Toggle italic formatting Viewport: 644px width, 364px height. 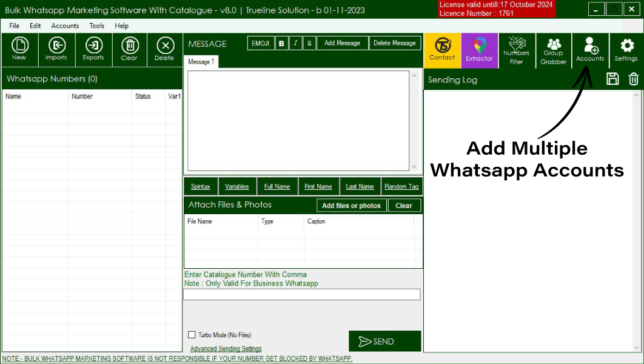[x=295, y=43]
